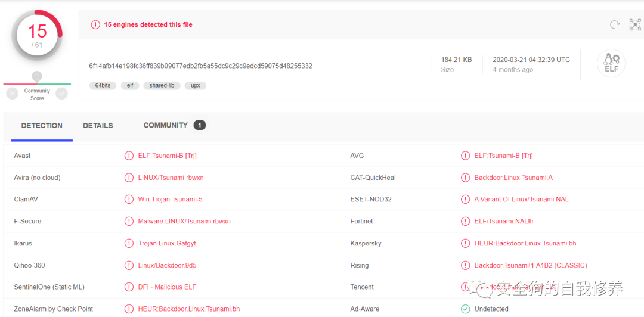The image size is (644, 317).
Task: Click the ZoneAlarm detection alert icon
Action: tap(129, 309)
